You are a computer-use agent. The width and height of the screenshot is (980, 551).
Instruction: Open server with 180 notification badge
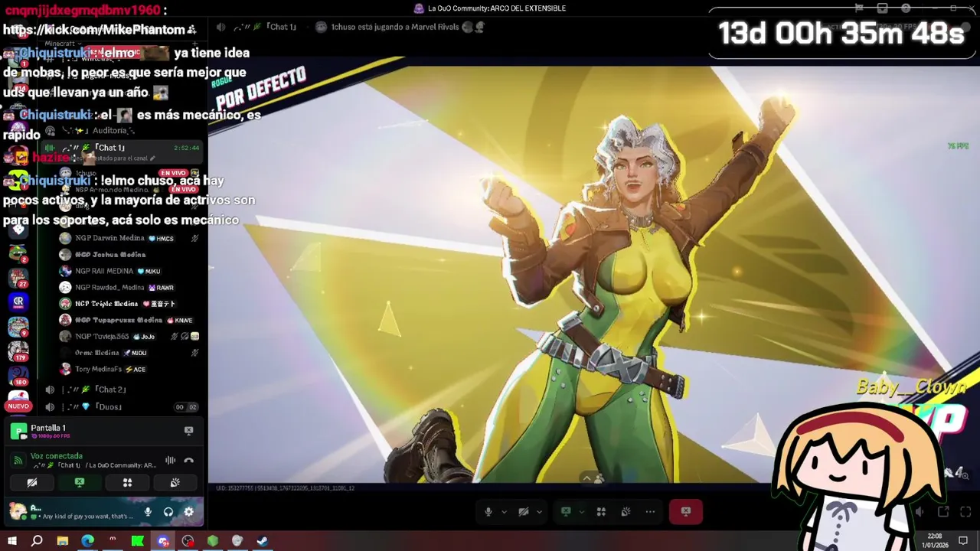(18, 376)
